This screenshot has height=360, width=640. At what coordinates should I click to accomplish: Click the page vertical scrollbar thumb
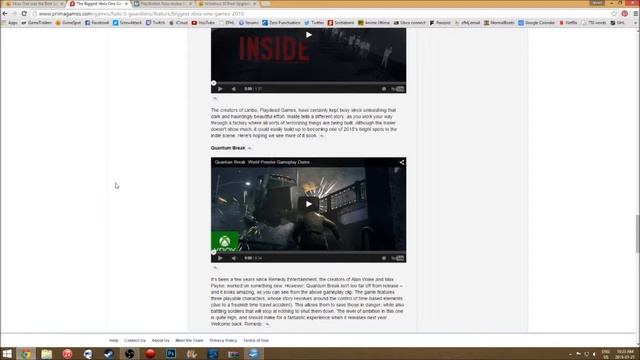click(637, 233)
